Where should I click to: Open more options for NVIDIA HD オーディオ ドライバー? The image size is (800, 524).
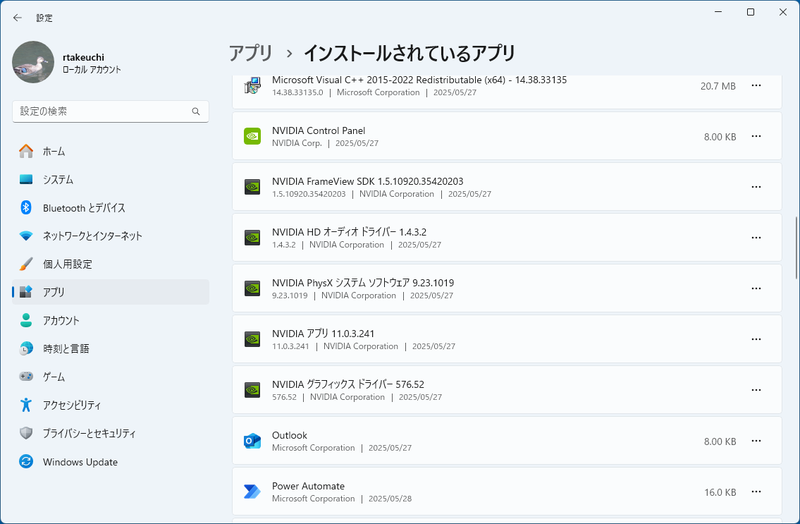756,238
